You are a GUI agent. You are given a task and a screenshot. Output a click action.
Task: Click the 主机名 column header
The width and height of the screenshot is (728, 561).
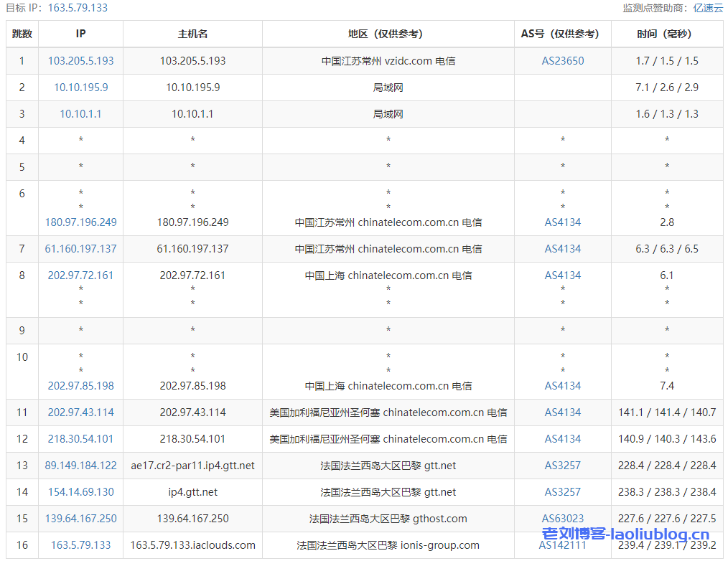coord(192,34)
